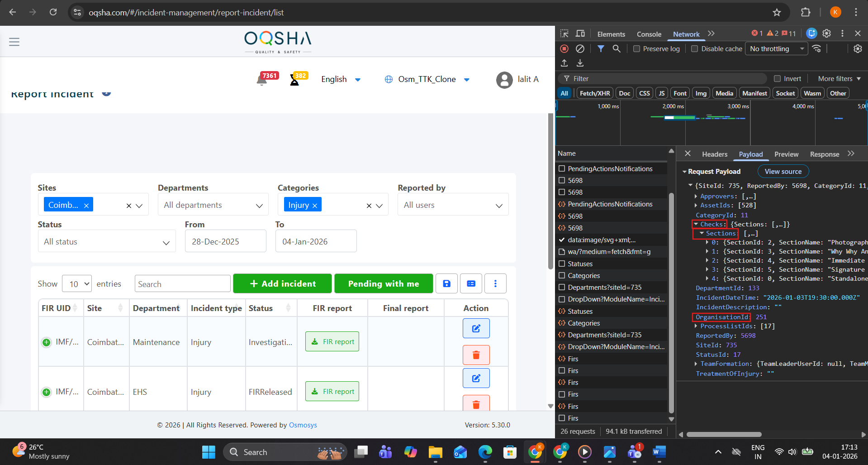The width and height of the screenshot is (868, 465).
Task: Enable the Preserve log checkbox
Action: [x=636, y=49]
